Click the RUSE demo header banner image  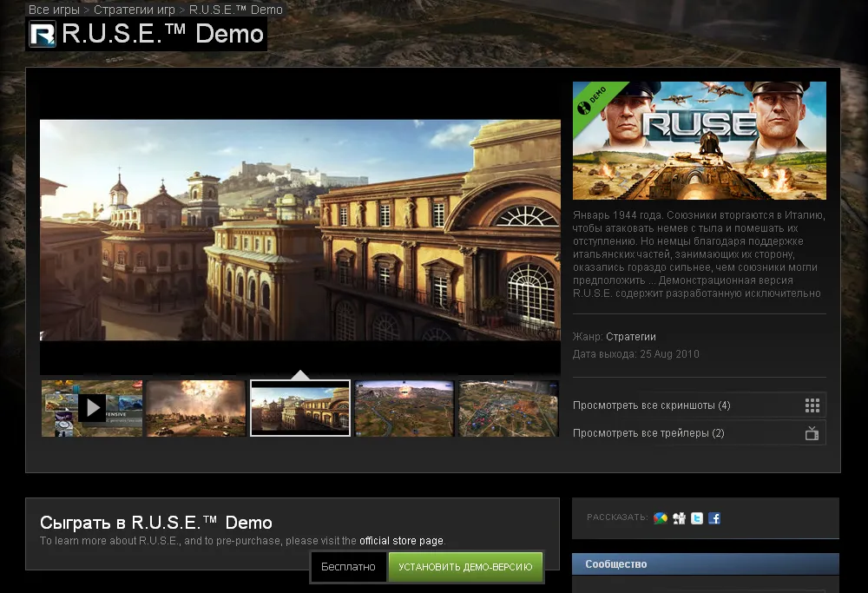click(x=699, y=141)
